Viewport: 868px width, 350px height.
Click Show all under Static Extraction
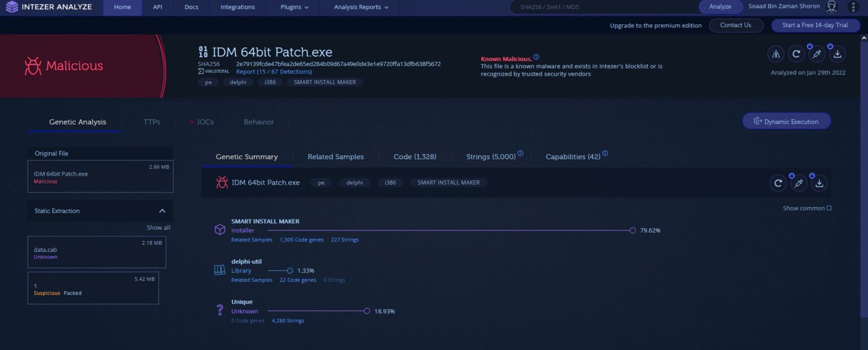point(158,228)
